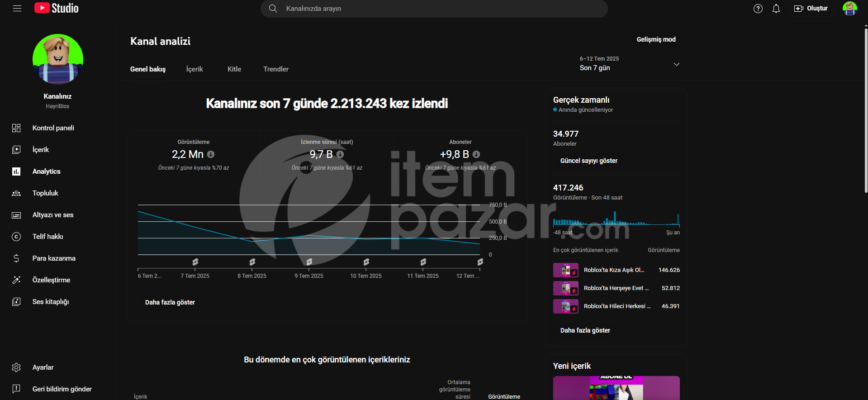
Task: Click the real-time 48 hour bar chart
Action: pos(617,219)
